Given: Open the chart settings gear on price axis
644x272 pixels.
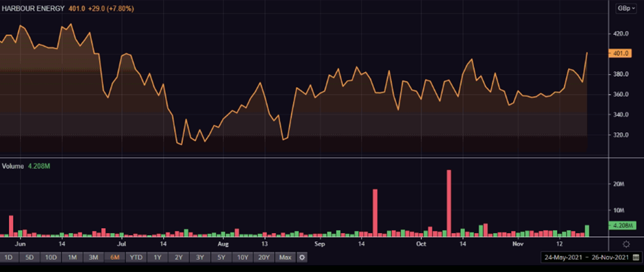Looking at the screenshot, I should coord(626,245).
